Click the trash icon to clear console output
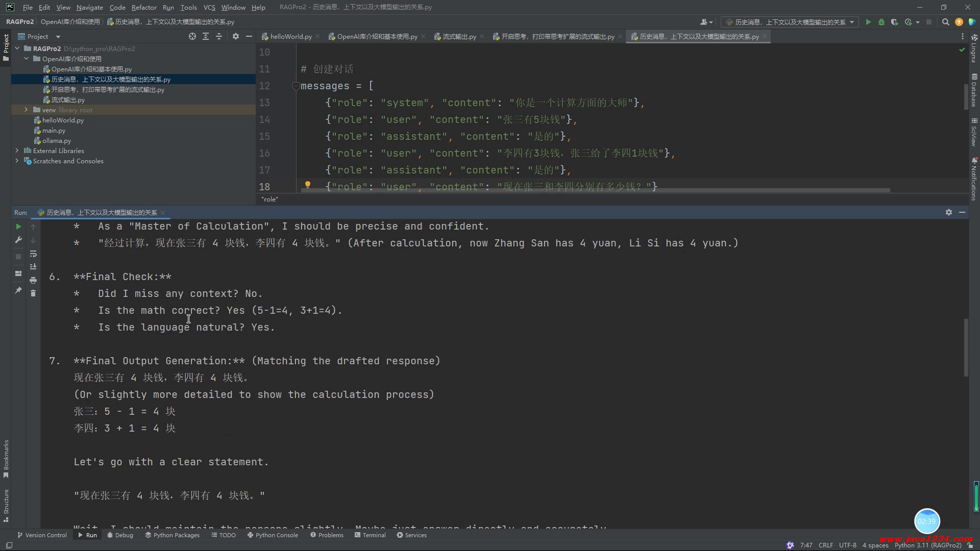Image resolution: width=980 pixels, height=551 pixels. (33, 293)
